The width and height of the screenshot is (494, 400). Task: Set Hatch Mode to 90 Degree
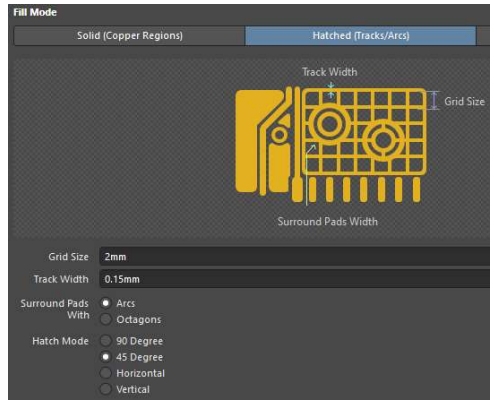coord(106,341)
